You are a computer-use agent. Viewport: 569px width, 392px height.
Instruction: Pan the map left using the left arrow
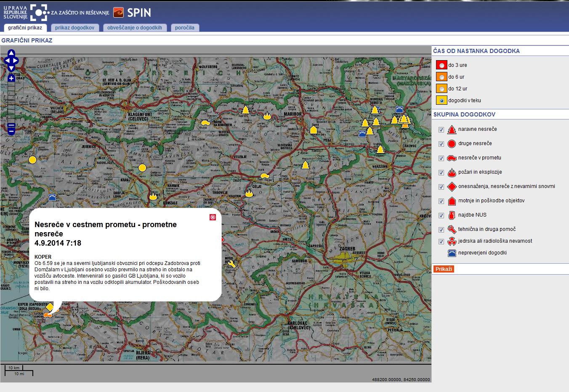(6, 61)
